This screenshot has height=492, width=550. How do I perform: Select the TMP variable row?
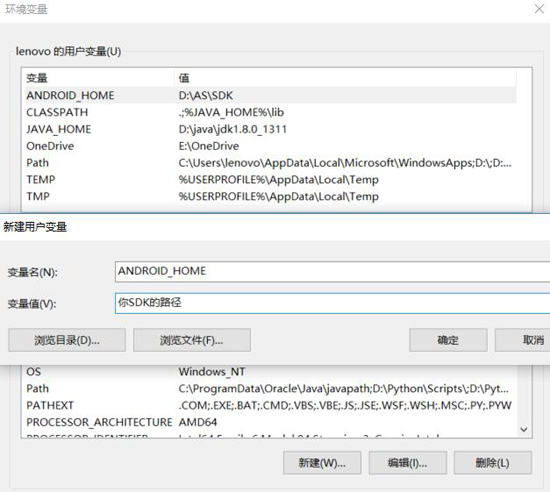point(269,196)
